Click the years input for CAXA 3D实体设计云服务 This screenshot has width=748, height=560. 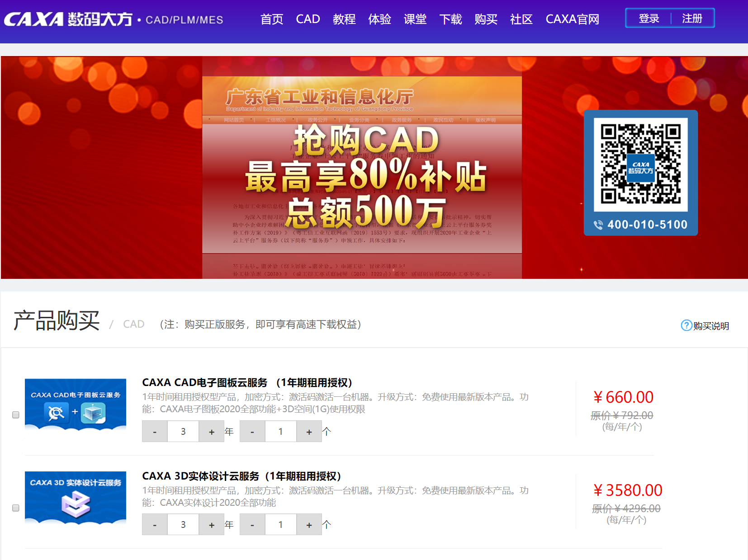click(183, 524)
